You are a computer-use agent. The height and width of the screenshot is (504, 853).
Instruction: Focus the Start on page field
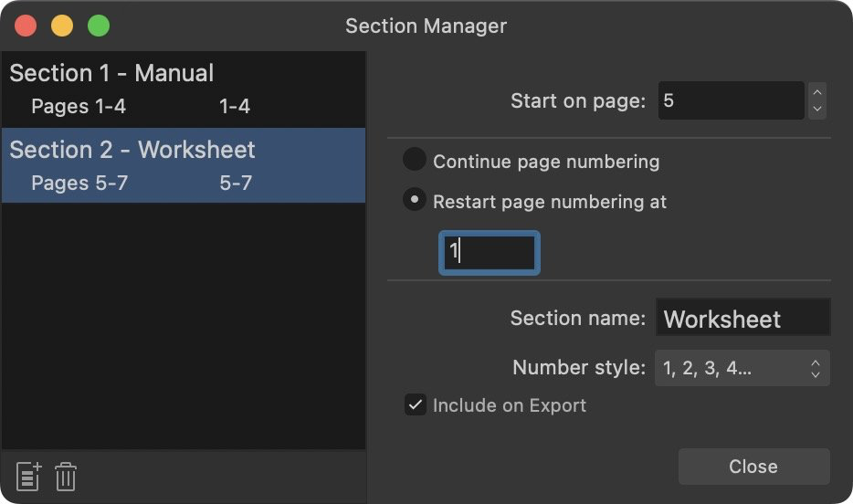pyautogui.click(x=731, y=100)
